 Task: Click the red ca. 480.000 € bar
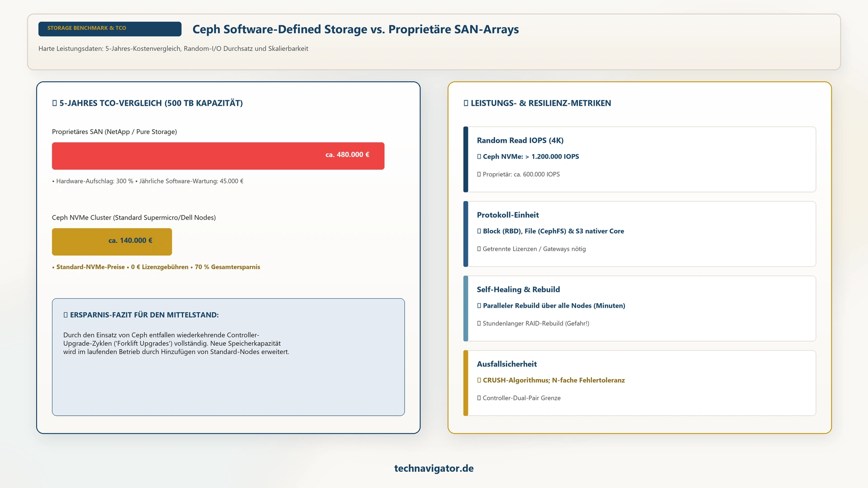[218, 156]
